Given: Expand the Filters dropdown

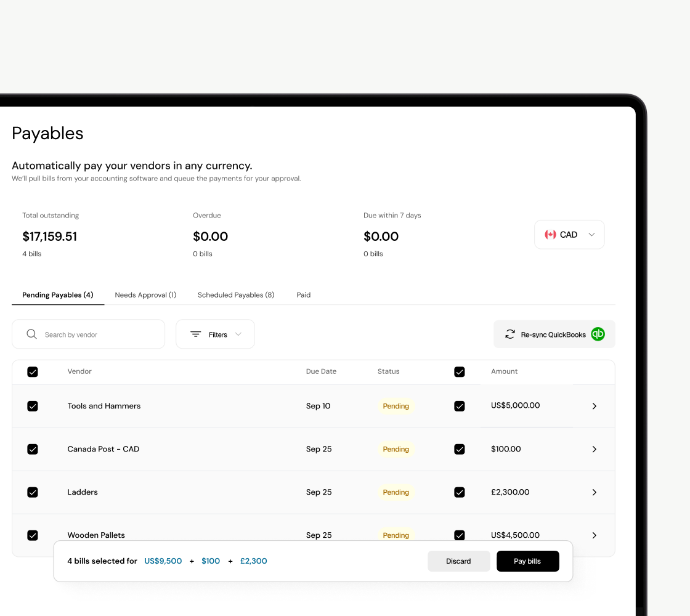Looking at the screenshot, I should pyautogui.click(x=215, y=334).
